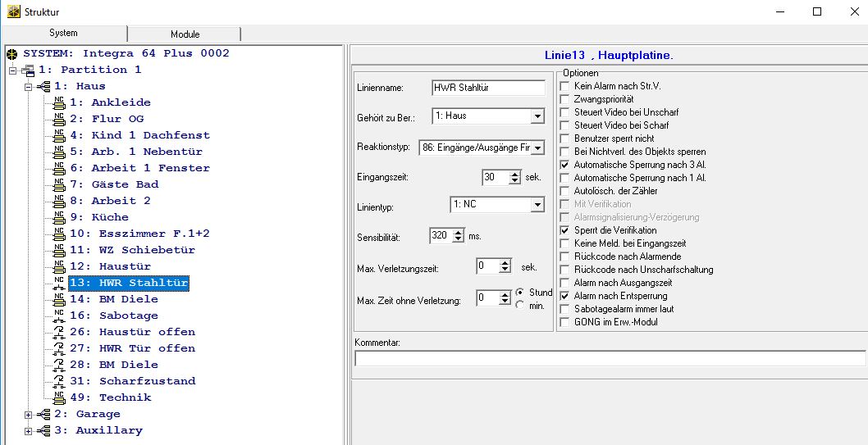This screenshot has width=868, height=445.
Task: Click the Haus partition group icon
Action: coord(43,86)
